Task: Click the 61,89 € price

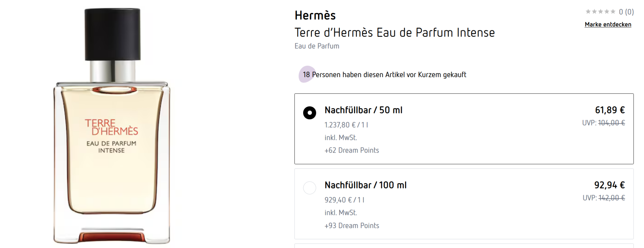Action: tap(610, 110)
